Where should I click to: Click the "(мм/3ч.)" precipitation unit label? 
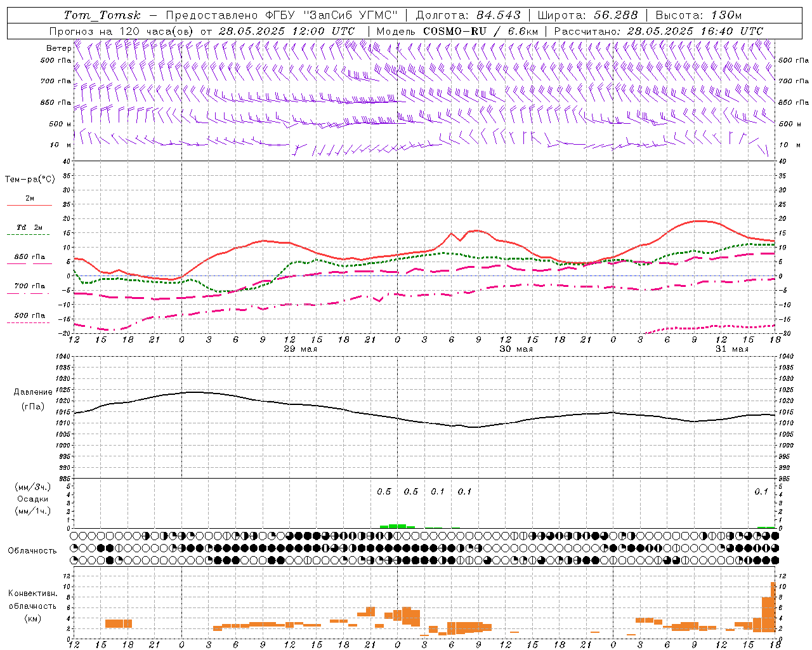32,487
